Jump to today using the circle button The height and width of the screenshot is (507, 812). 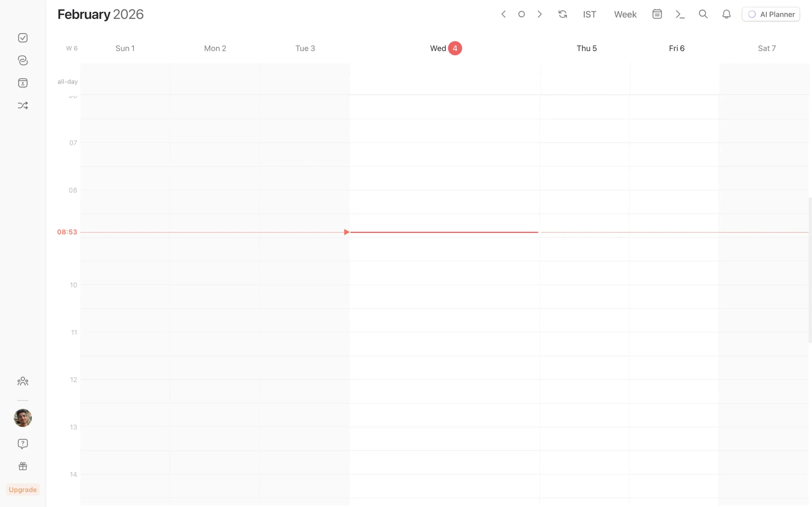click(521, 14)
